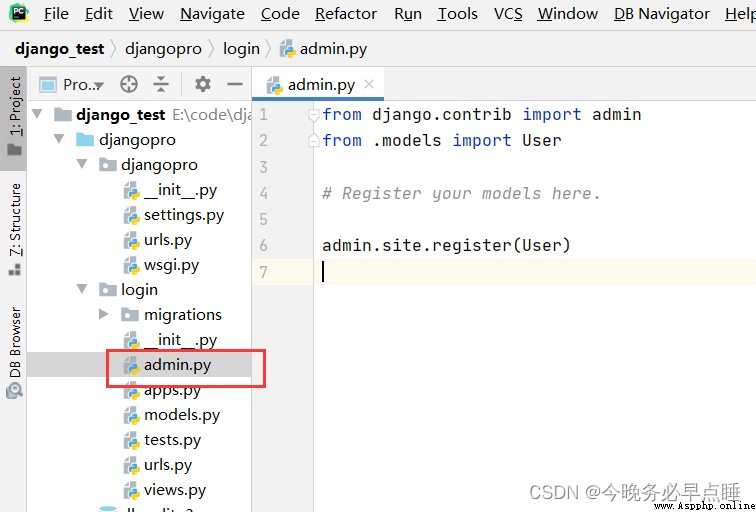Image resolution: width=756 pixels, height=512 pixels.
Task: Open the Refactor menu
Action: tap(346, 14)
